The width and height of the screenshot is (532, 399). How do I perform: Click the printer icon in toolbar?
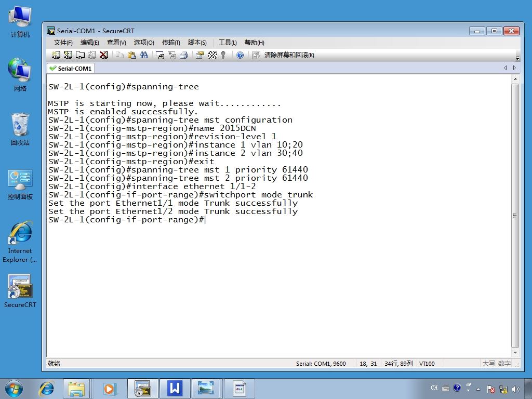[x=184, y=55]
